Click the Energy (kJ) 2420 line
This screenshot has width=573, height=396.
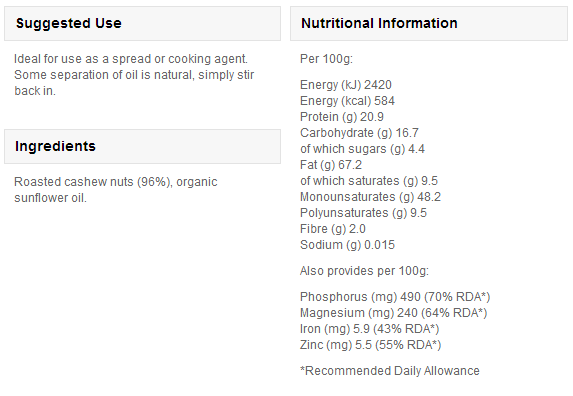click(346, 85)
